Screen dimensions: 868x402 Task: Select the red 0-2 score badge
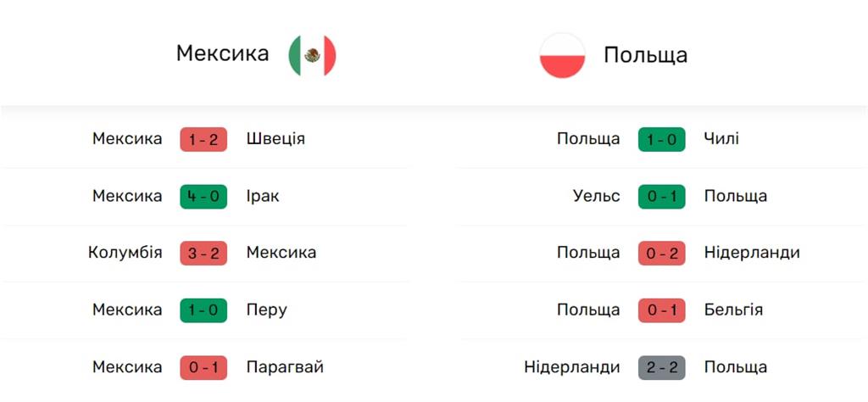661,253
